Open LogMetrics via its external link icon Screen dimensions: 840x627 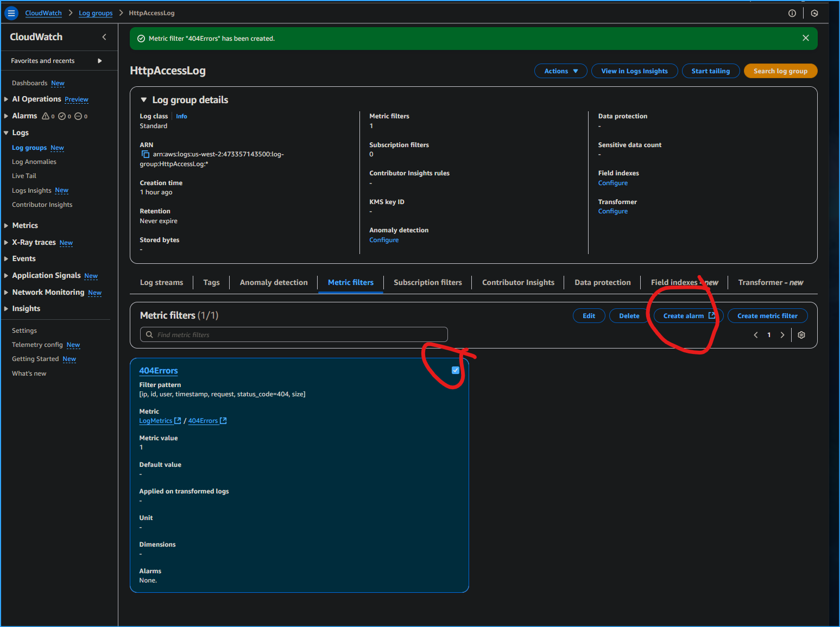point(178,420)
